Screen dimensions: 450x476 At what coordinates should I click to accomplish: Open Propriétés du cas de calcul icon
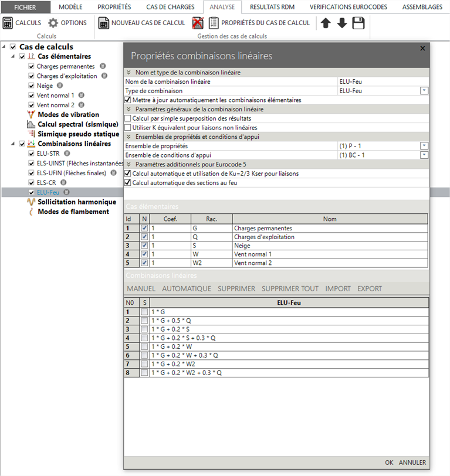pyautogui.click(x=214, y=23)
